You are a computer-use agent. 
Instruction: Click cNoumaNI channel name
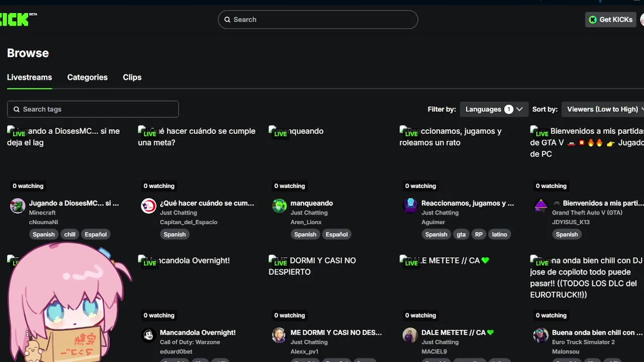coord(43,222)
